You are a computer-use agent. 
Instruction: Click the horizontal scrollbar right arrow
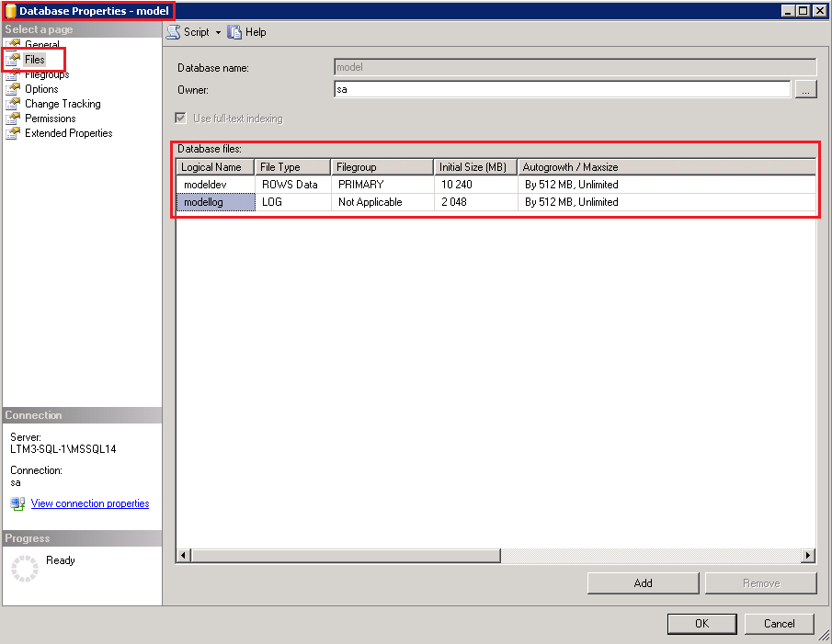(808, 556)
